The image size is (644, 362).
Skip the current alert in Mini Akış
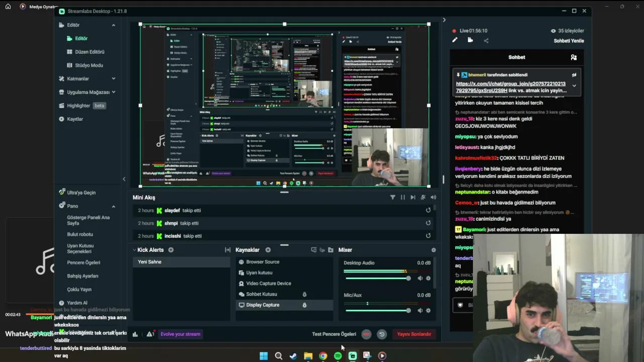coord(413,198)
